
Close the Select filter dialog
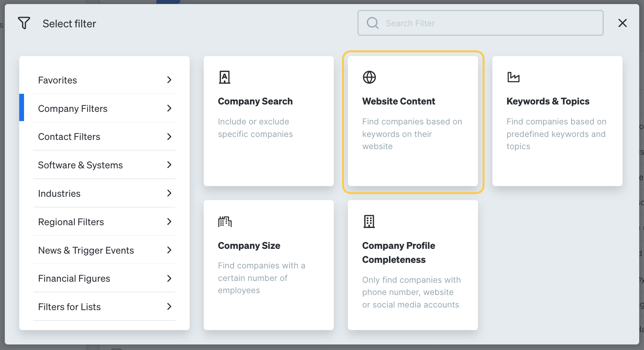[x=623, y=23]
